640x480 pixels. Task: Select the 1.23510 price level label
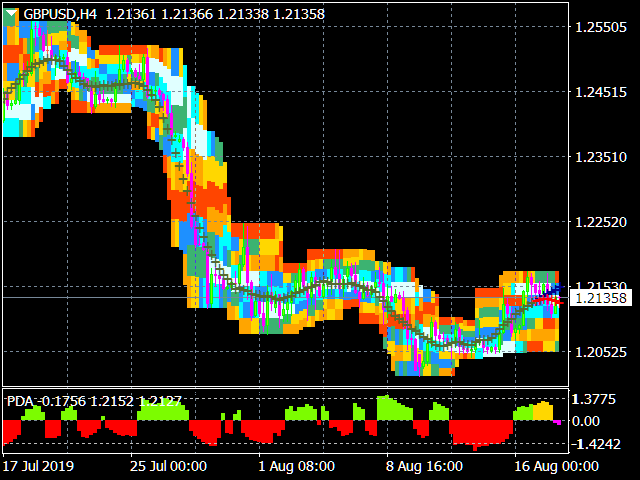[600, 157]
